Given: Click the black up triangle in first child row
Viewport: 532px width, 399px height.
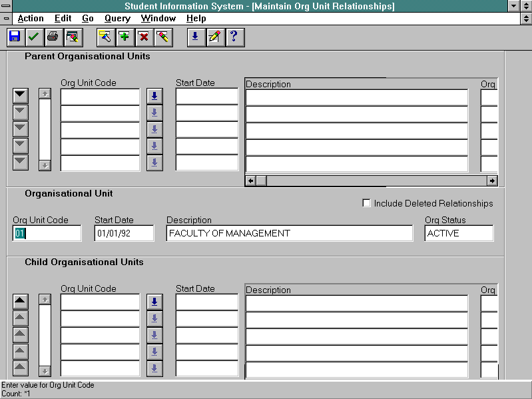Looking at the screenshot, I should (21, 302).
